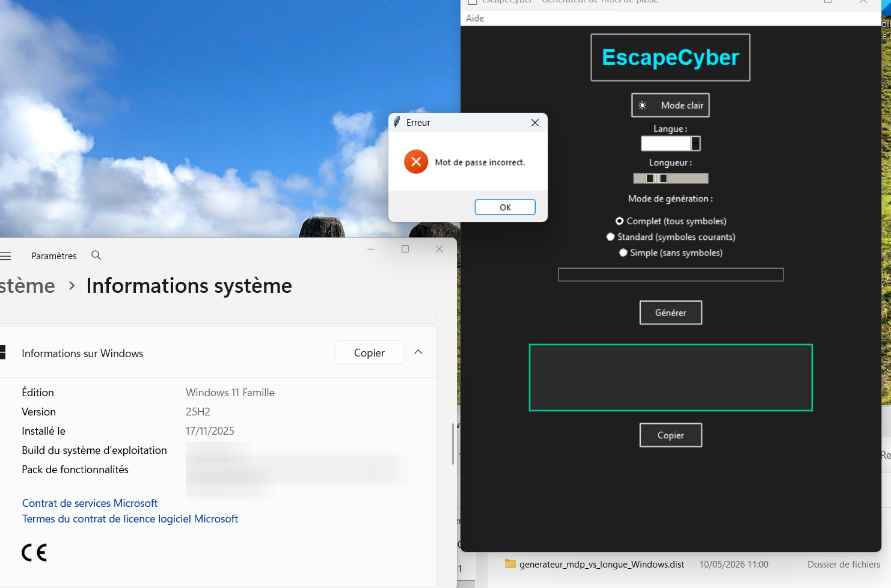This screenshot has width=891, height=588.
Task: Select generateur_mdp_vs_longue_Windows.dist folder in file list
Action: [x=601, y=565]
